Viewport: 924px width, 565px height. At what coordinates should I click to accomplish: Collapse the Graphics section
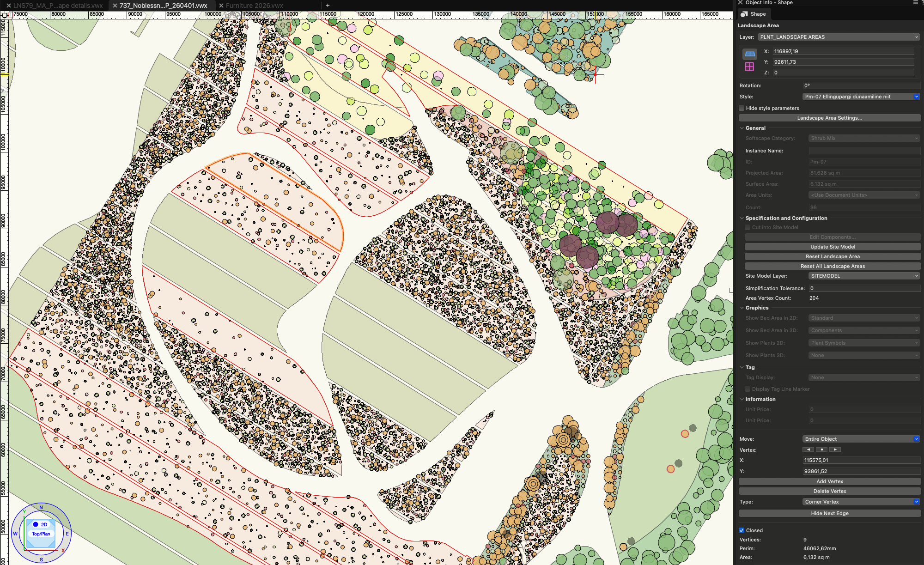[742, 308]
